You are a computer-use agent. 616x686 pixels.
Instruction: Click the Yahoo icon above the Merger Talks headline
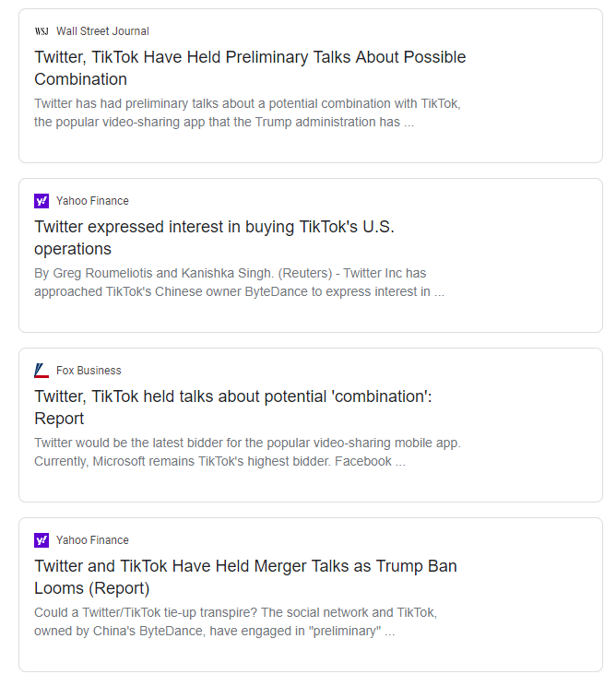point(41,540)
